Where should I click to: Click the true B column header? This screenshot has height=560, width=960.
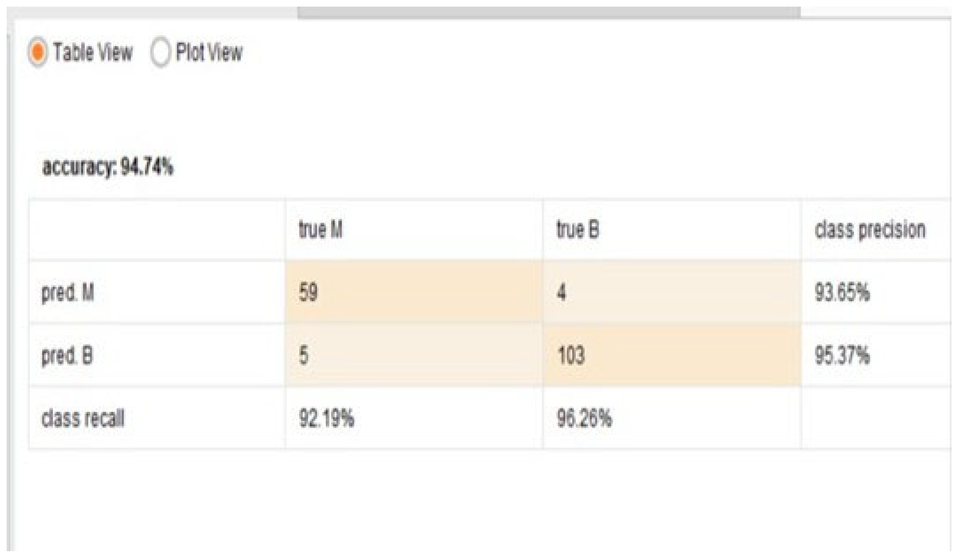[x=578, y=230]
